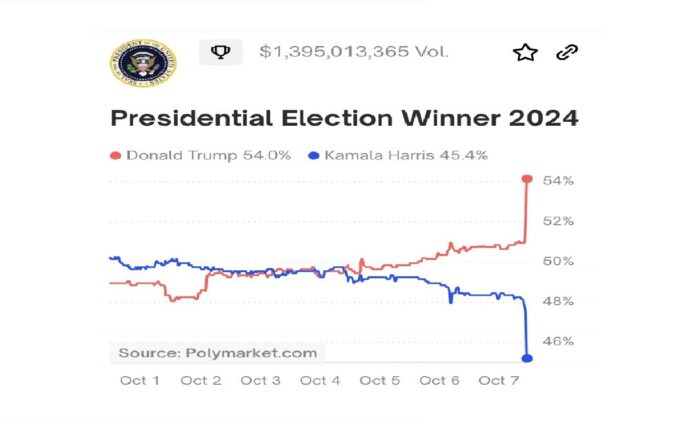The width and height of the screenshot is (696, 427).
Task: Click blue Harris endpoint dot on chart
Action: pyautogui.click(x=528, y=358)
